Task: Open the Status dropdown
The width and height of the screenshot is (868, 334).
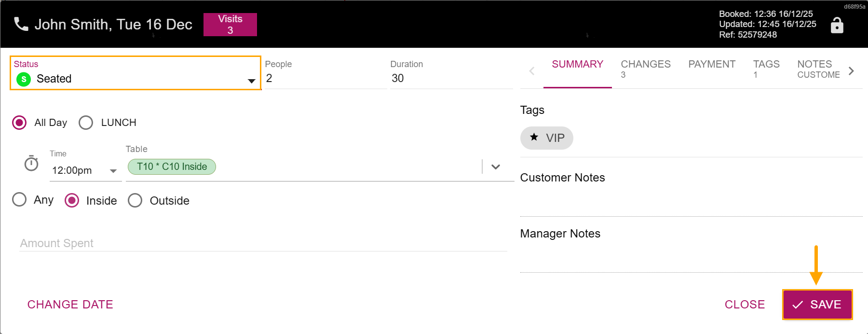Action: click(251, 81)
